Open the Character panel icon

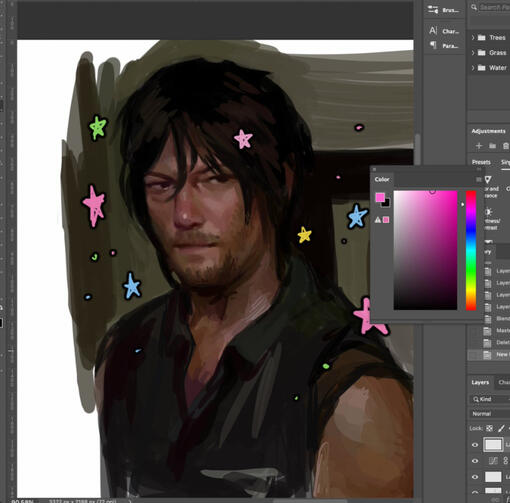click(433, 31)
